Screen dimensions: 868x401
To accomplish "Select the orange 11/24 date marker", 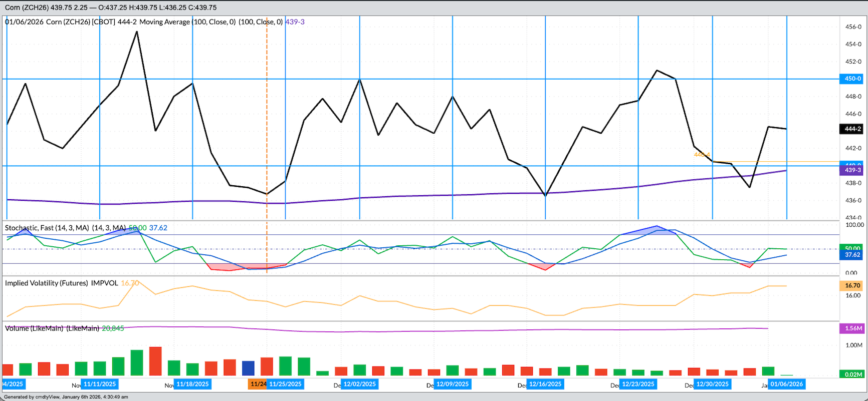I will tap(258, 384).
